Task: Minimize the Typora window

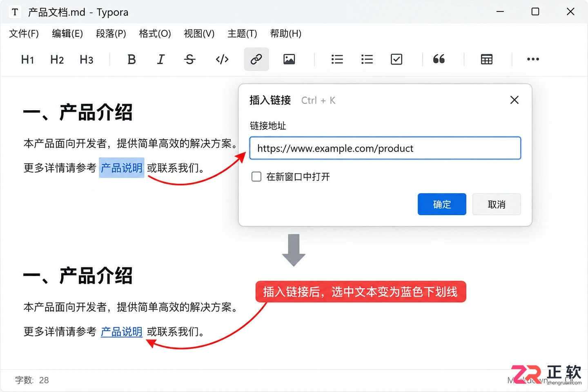Action: (500, 12)
